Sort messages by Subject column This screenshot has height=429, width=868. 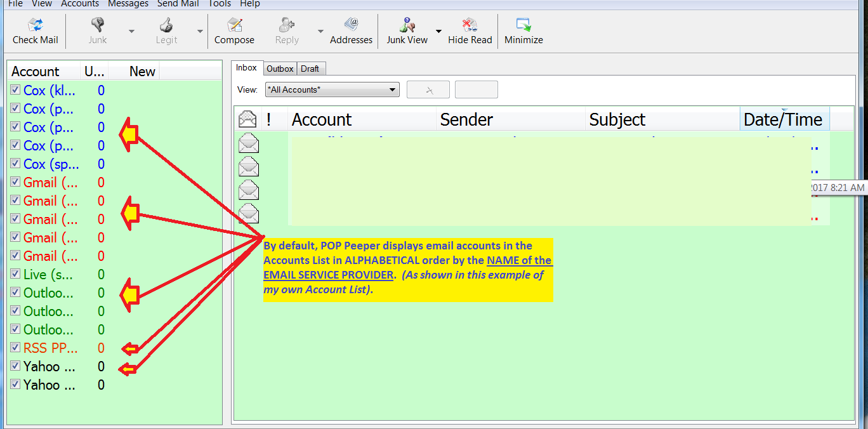coord(662,119)
